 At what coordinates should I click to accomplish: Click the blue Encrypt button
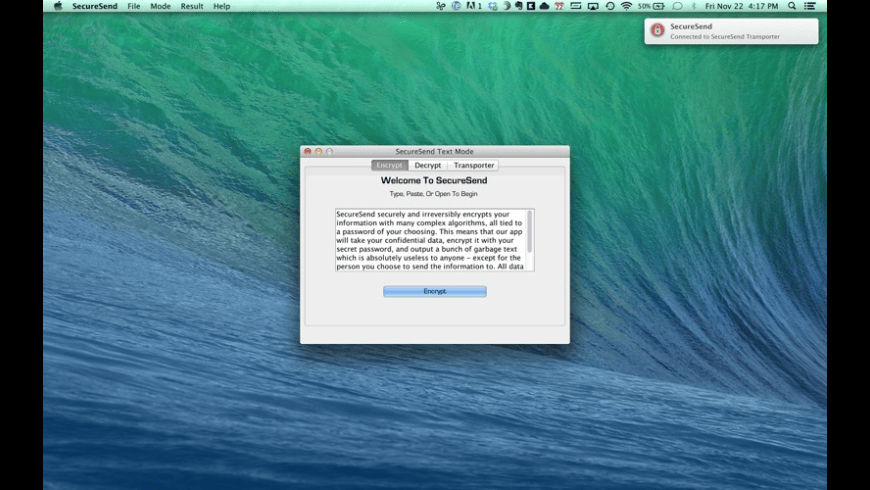click(x=434, y=291)
